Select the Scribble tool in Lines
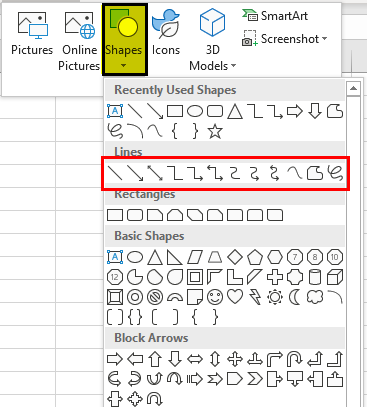Screen dimensions: 367x407 click(x=335, y=173)
